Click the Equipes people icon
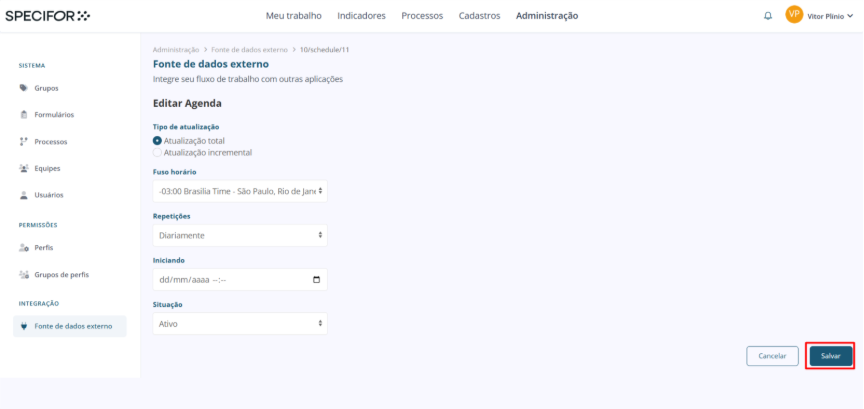 point(24,168)
